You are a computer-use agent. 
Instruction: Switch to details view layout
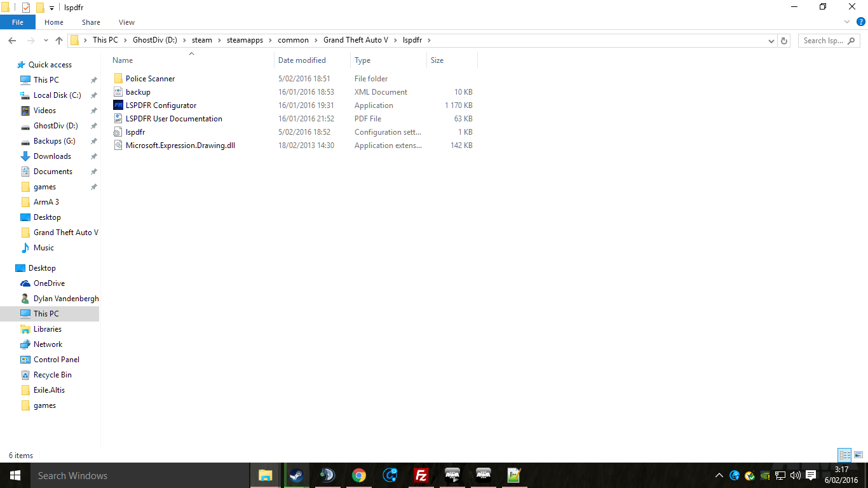coord(844,455)
